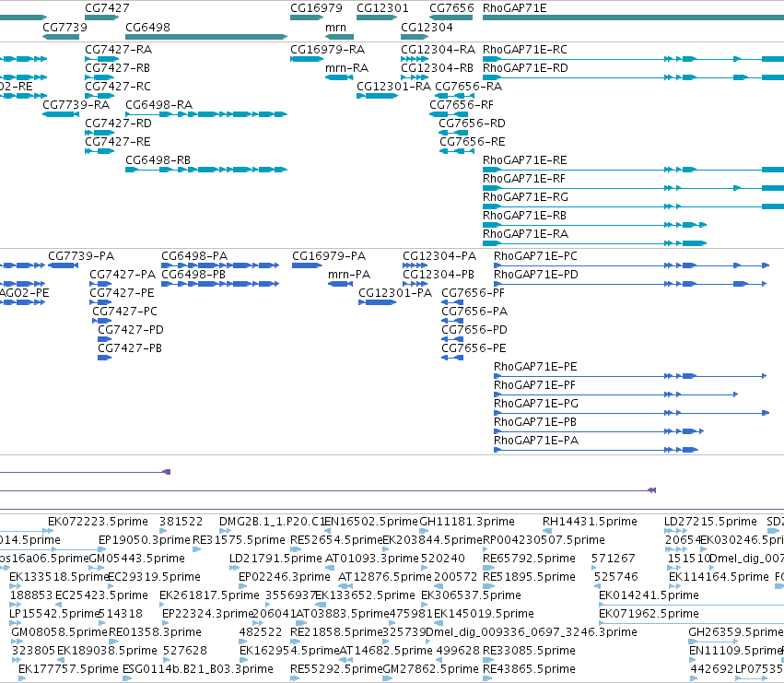Open transcript CG12301-RA
The image size is (784, 683).
393,87
